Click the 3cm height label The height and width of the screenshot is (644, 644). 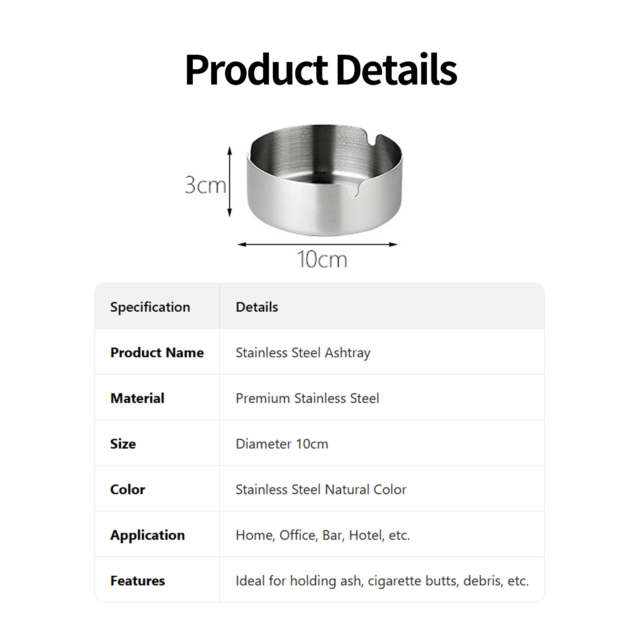[205, 185]
